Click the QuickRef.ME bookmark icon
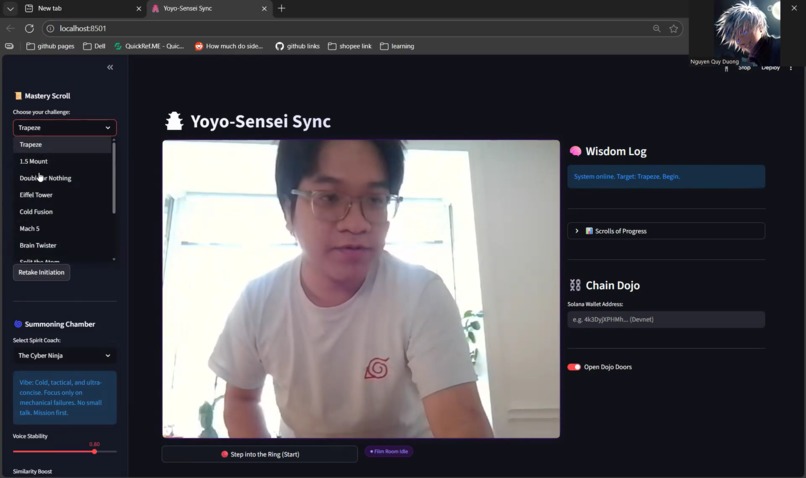Viewport: 806px width, 478px height. point(118,46)
